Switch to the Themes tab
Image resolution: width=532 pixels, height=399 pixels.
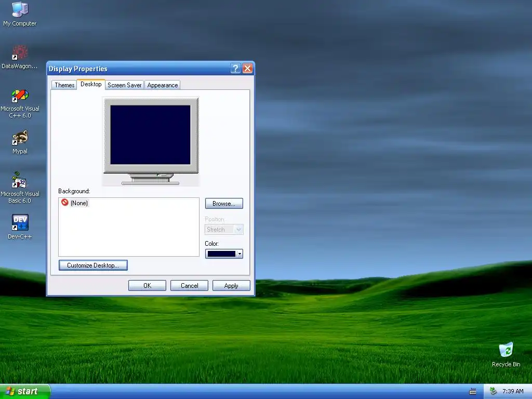pos(64,85)
